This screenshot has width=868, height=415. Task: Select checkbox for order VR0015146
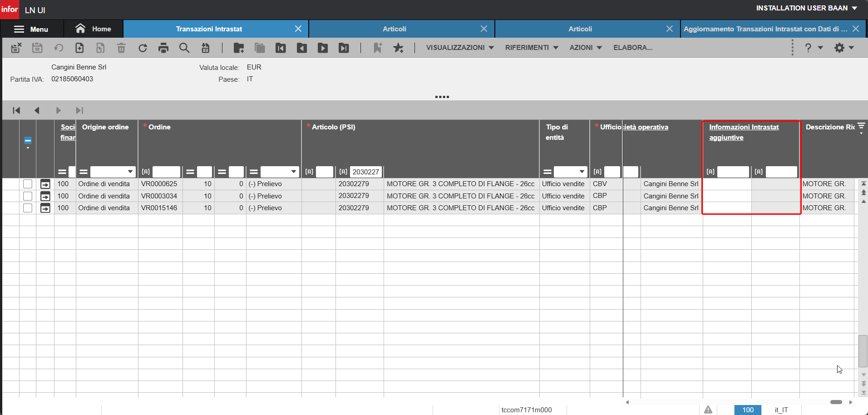click(x=28, y=208)
